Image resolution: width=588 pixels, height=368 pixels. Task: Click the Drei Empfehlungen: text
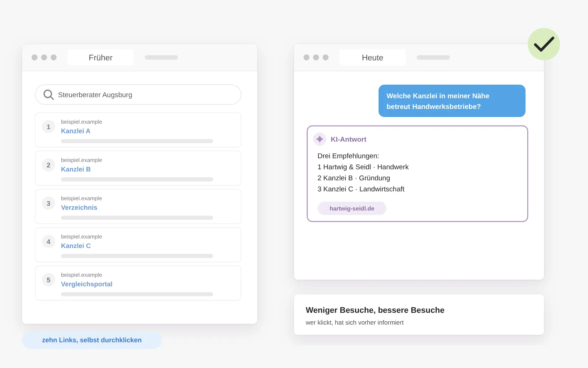(348, 156)
